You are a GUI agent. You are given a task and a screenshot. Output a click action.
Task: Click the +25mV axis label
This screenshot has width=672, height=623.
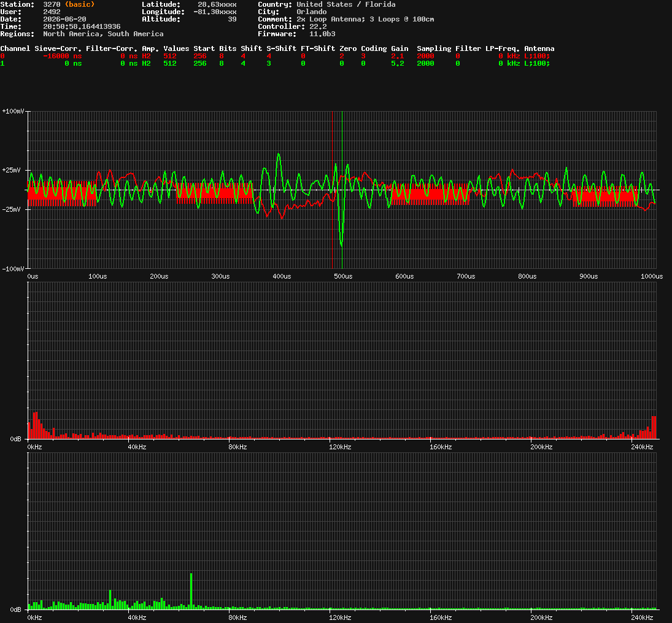11,170
